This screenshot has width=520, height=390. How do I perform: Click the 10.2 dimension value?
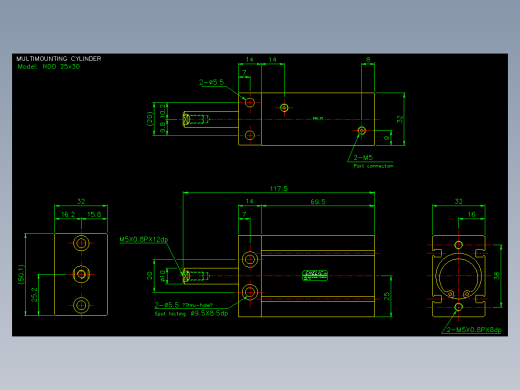coord(163,111)
